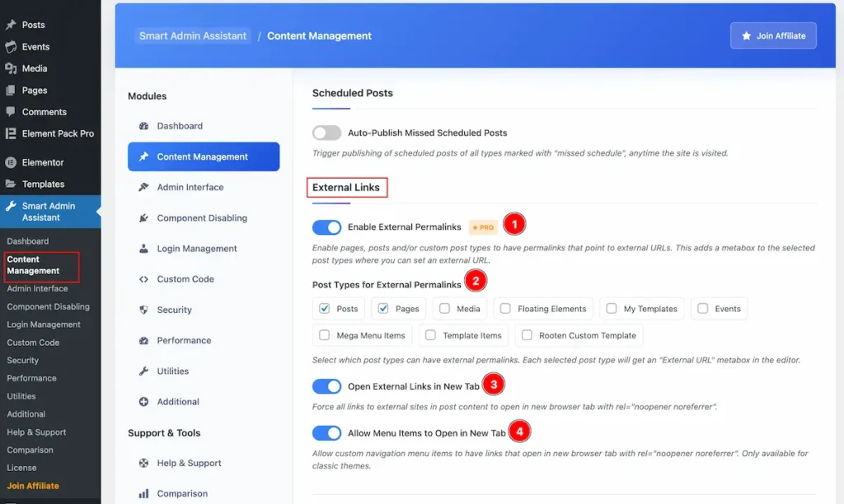Click the Security shield icon in Modules
The height and width of the screenshot is (504, 844).
point(143,310)
